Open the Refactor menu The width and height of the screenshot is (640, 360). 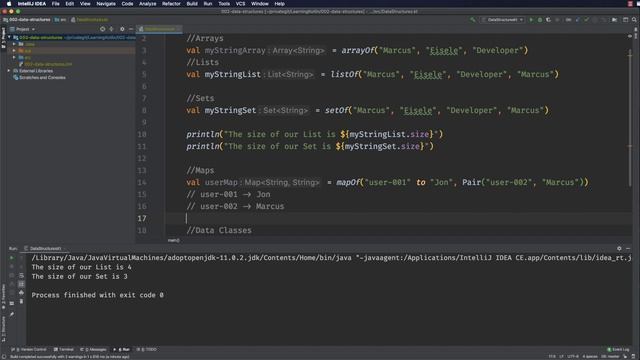pyautogui.click(x=171, y=4)
